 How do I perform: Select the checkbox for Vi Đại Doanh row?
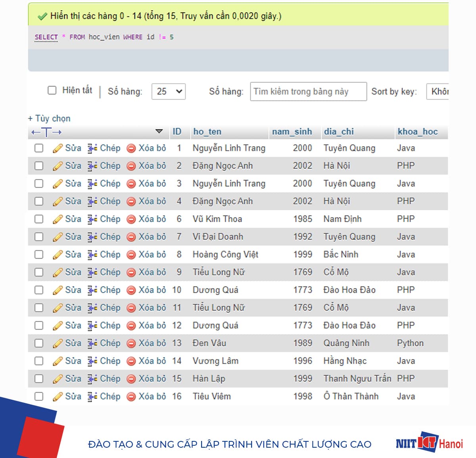click(39, 237)
